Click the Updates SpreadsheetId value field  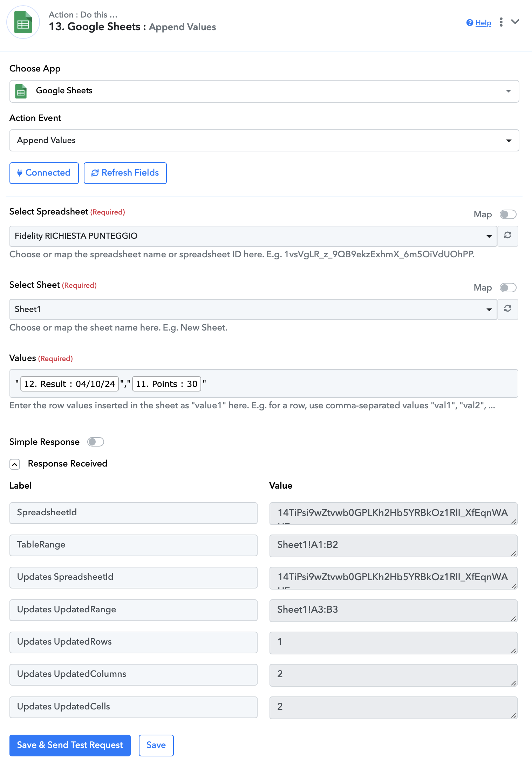pos(393,578)
